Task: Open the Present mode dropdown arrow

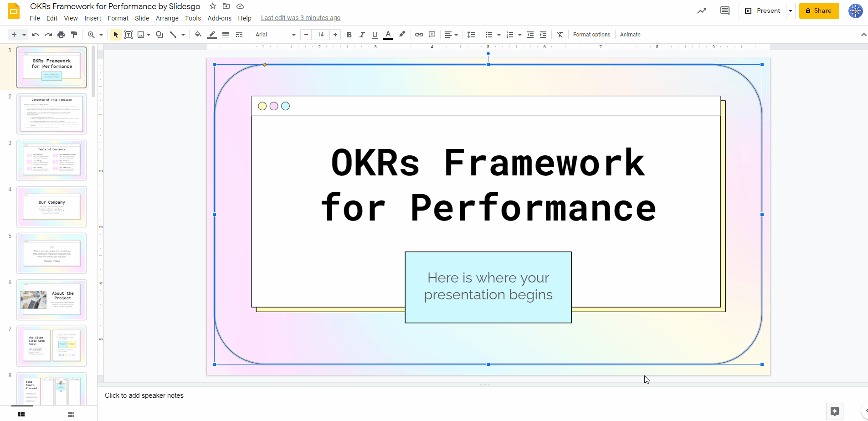Action: tap(791, 10)
